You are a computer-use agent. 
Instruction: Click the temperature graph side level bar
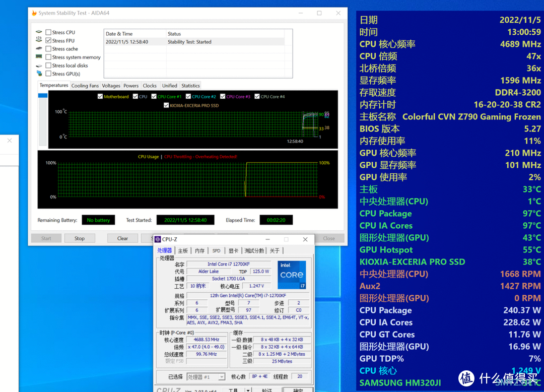[43, 119]
